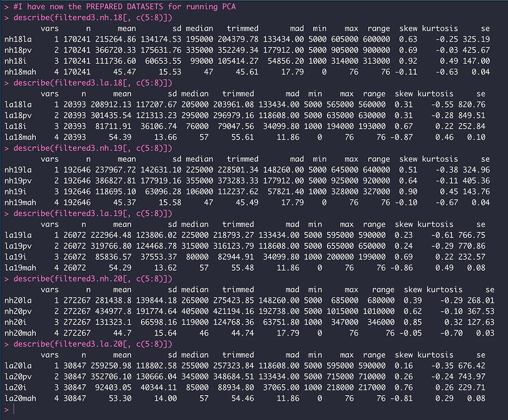Image resolution: width=508 pixels, height=420 pixels.
Task: Click max value 925000
Action: point(345,181)
